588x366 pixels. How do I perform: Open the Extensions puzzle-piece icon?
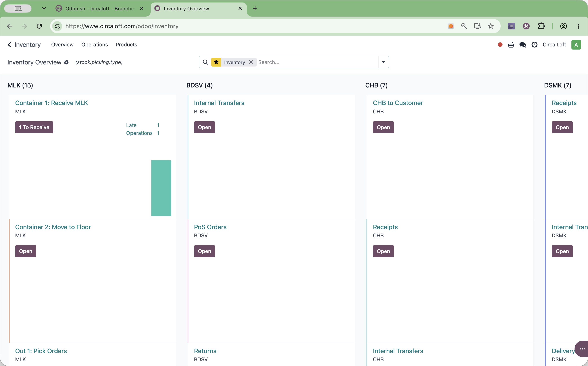(541, 26)
